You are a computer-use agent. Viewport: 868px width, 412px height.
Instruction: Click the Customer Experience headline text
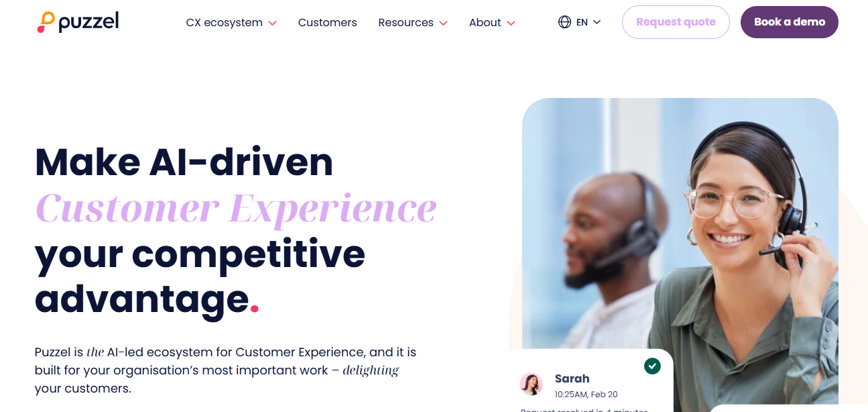click(236, 207)
